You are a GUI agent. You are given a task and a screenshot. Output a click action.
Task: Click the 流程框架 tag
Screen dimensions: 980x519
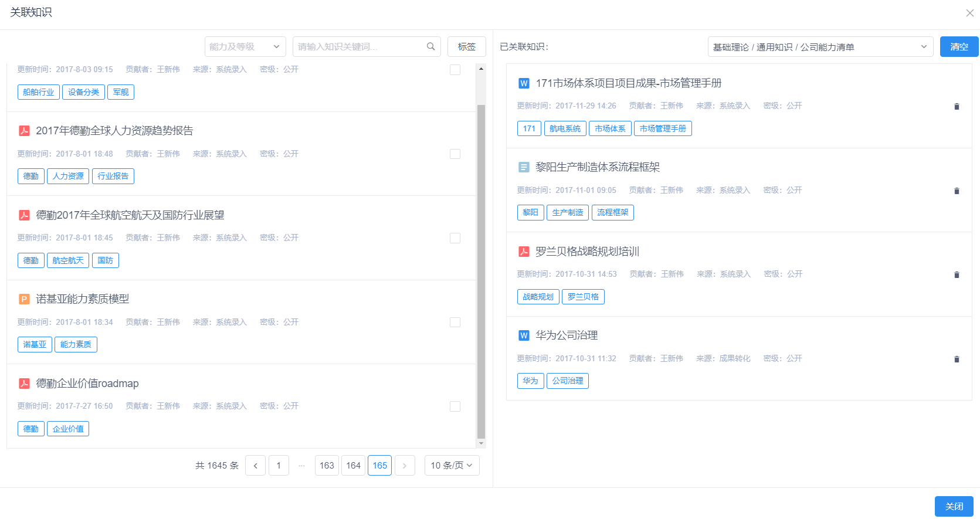[x=613, y=212]
